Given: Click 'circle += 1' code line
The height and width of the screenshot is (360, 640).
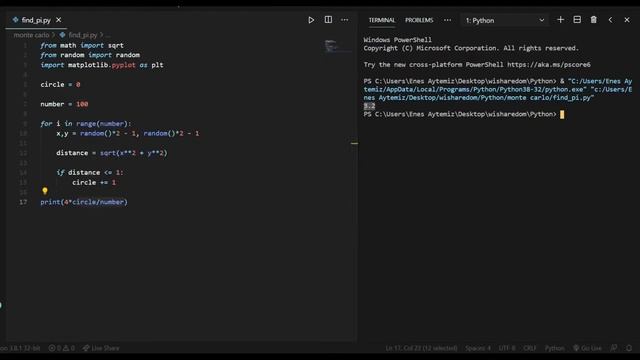Looking at the screenshot, I should coord(94,182).
